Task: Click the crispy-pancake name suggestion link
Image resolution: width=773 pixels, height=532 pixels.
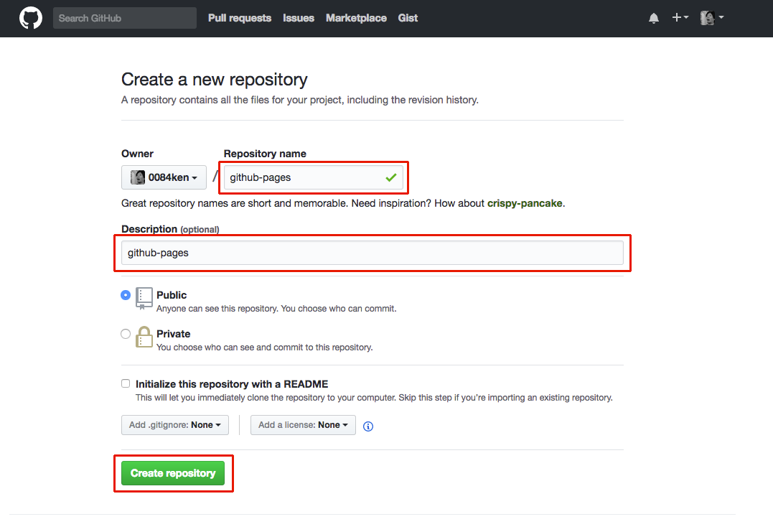Action: (x=525, y=203)
